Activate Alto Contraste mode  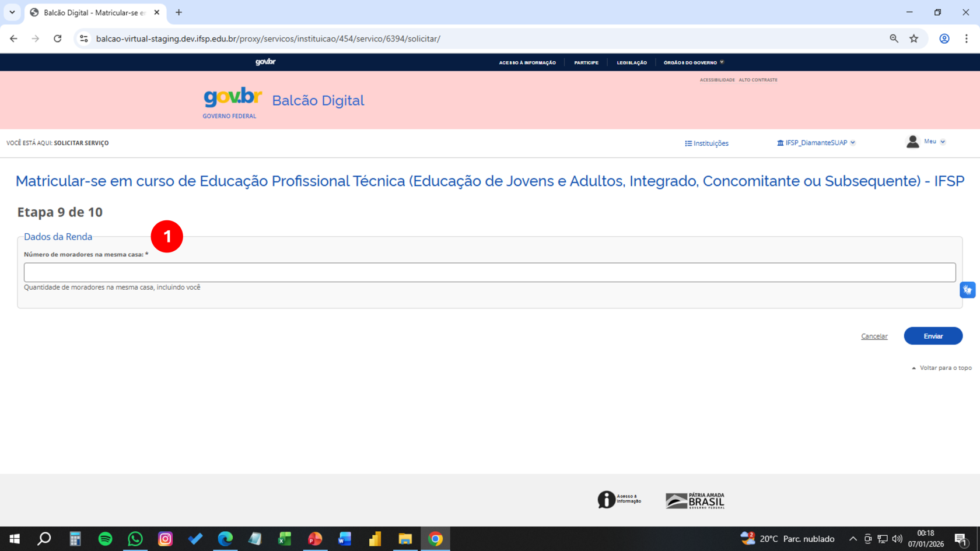(x=758, y=80)
